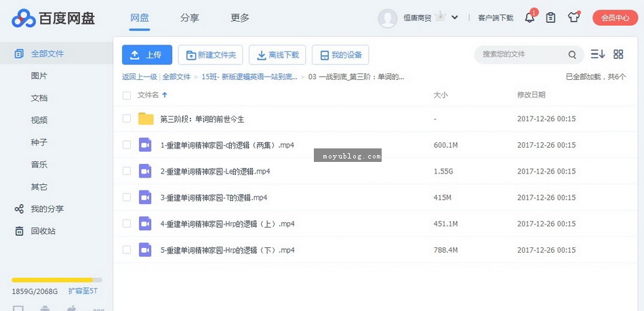644x311 pixels.
Task: Click the 15班- 新版逻辑英语 breadcrumb
Action: [249, 77]
